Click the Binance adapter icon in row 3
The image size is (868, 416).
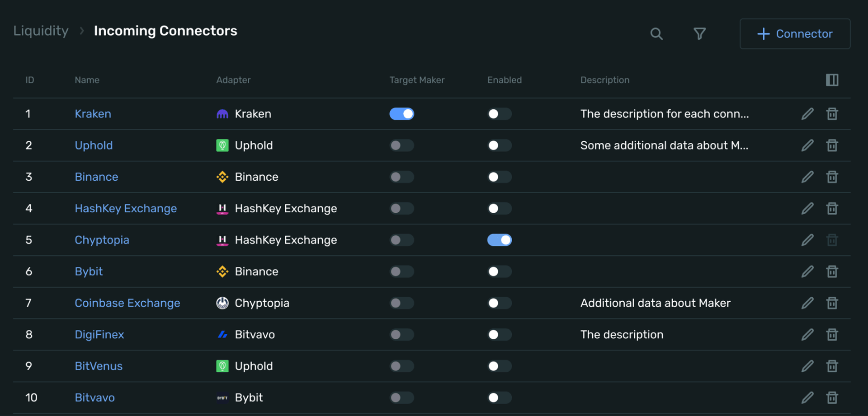tap(222, 177)
